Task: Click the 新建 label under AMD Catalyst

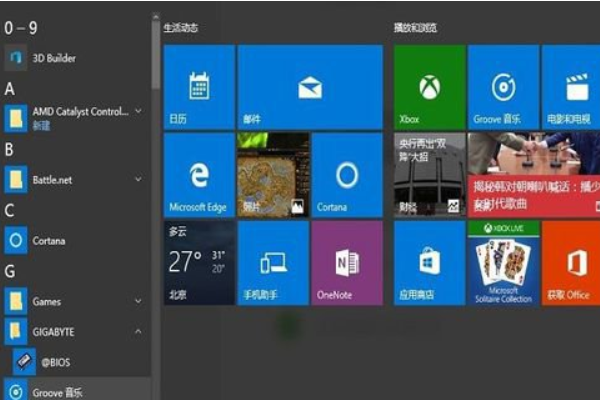Action: tap(41, 126)
